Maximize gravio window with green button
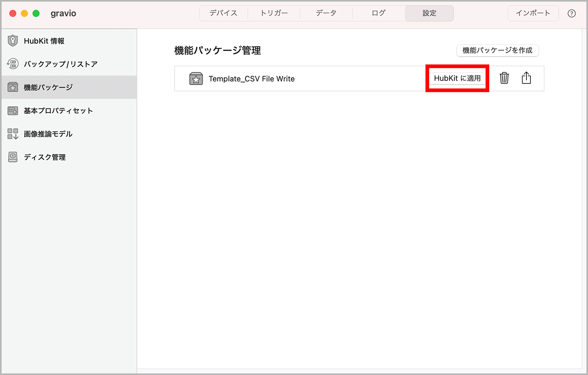The image size is (588, 375). [36, 13]
